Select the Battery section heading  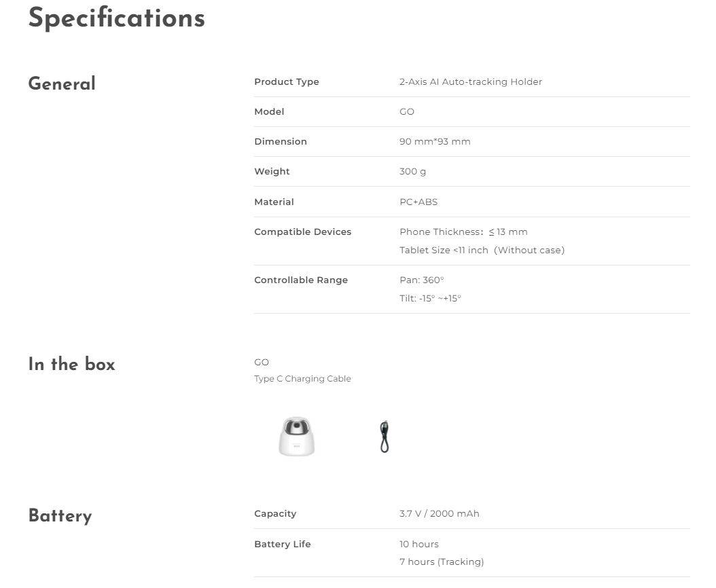(60, 516)
